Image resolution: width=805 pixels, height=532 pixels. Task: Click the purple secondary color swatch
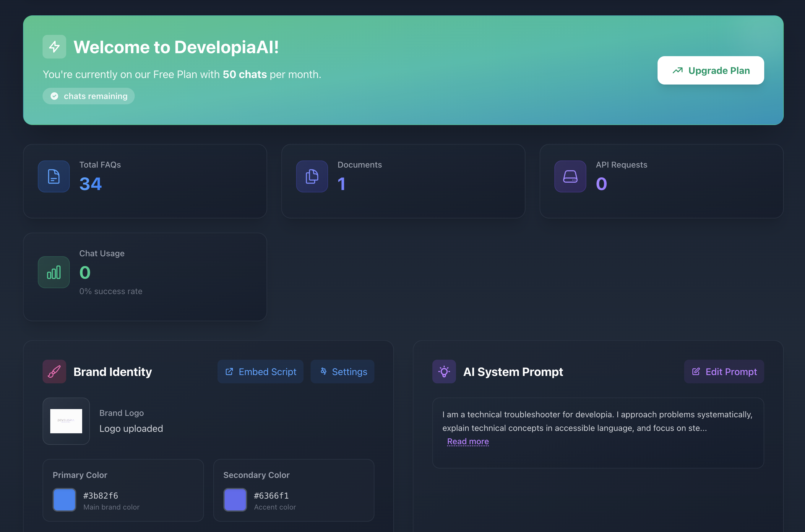click(235, 500)
